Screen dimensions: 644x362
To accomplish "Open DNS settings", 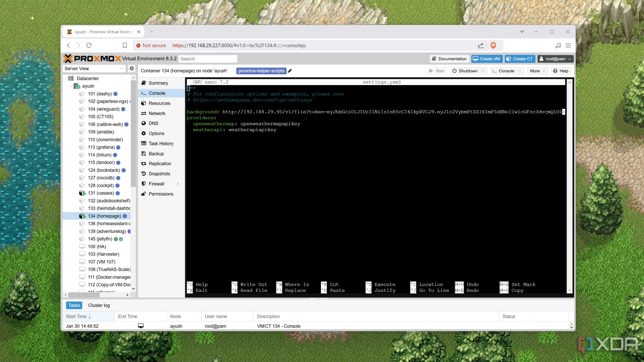I will point(161,123).
